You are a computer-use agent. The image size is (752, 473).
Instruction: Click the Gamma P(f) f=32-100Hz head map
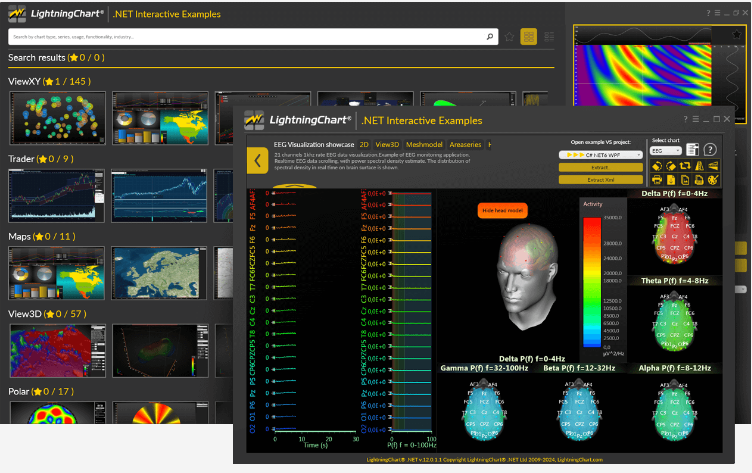(x=483, y=410)
